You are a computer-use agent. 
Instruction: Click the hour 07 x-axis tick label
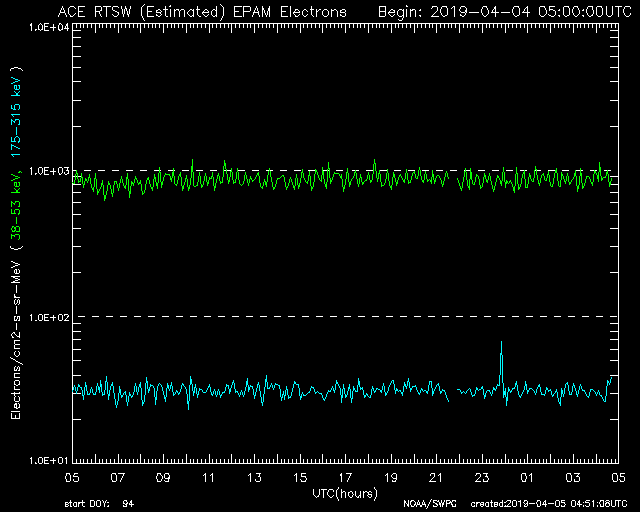(118, 477)
